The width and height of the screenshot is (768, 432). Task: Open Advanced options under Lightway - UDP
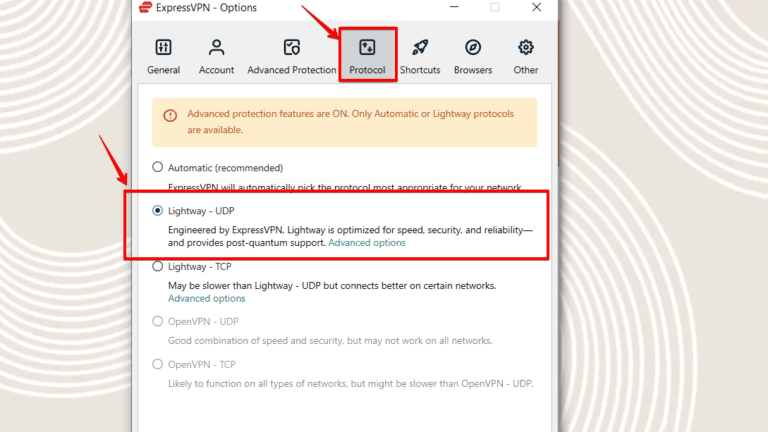pyautogui.click(x=367, y=243)
